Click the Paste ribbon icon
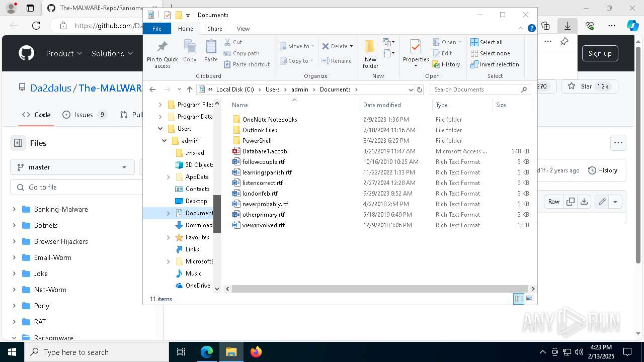 pyautogui.click(x=211, y=51)
